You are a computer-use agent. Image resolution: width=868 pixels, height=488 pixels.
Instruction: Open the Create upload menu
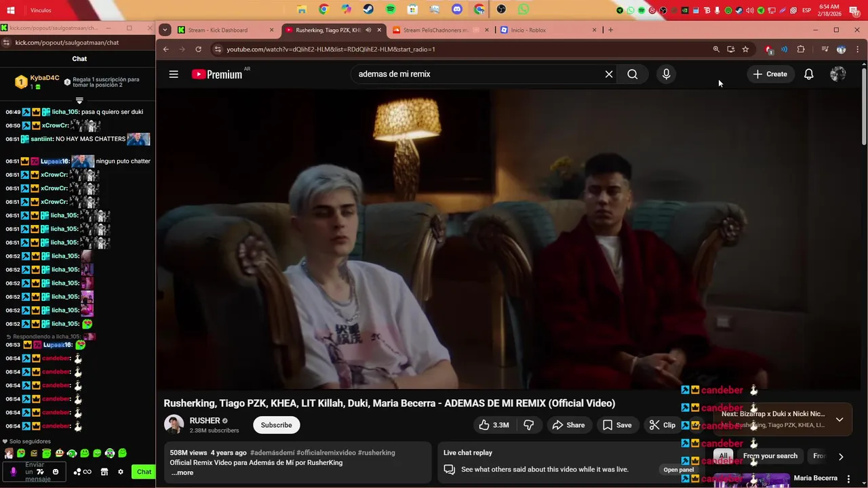pyautogui.click(x=770, y=75)
